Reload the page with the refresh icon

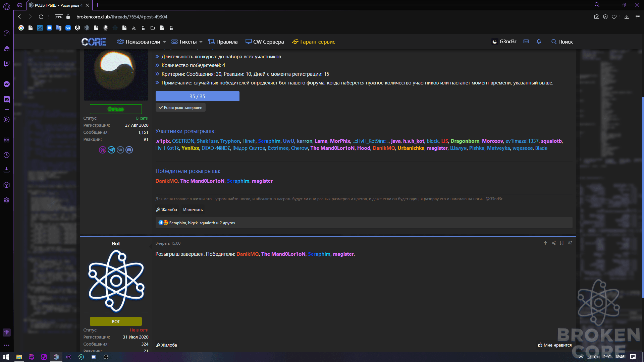tap(41, 17)
